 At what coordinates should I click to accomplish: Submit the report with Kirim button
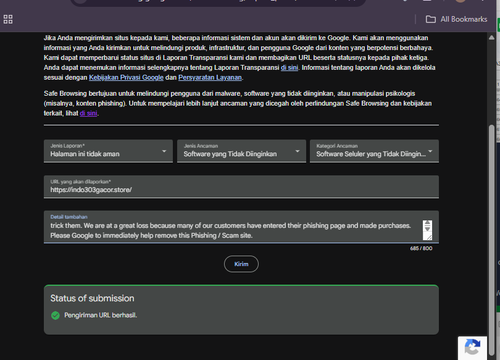tap(241, 264)
